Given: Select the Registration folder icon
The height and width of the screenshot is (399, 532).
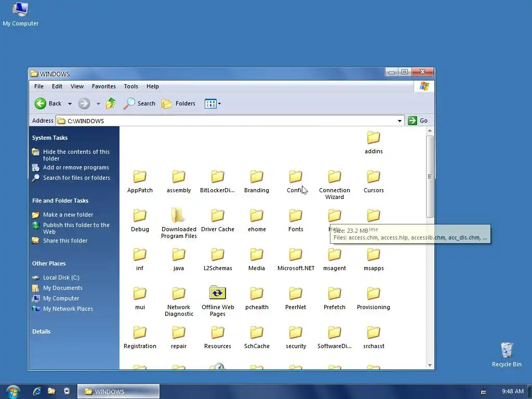Looking at the screenshot, I should point(140,333).
